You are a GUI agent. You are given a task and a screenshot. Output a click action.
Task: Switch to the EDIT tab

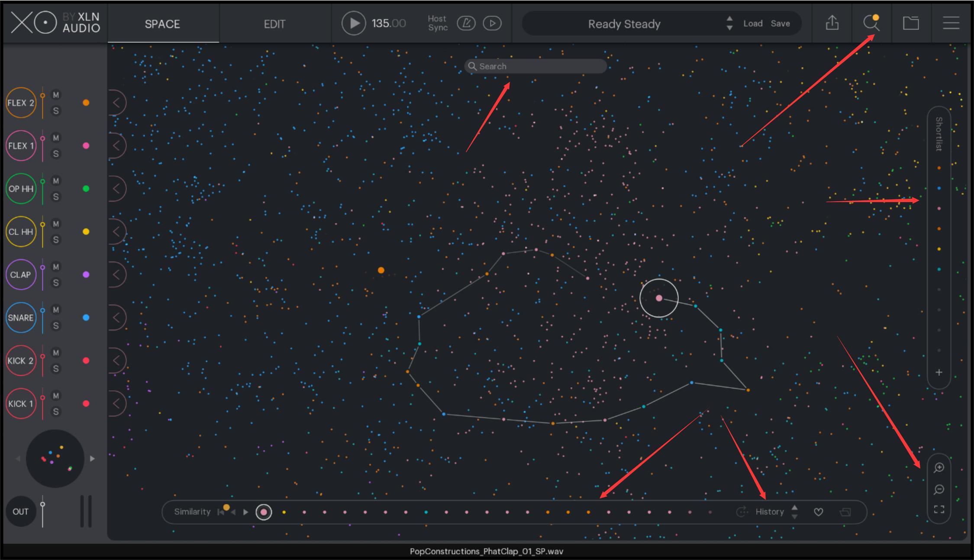pyautogui.click(x=274, y=24)
